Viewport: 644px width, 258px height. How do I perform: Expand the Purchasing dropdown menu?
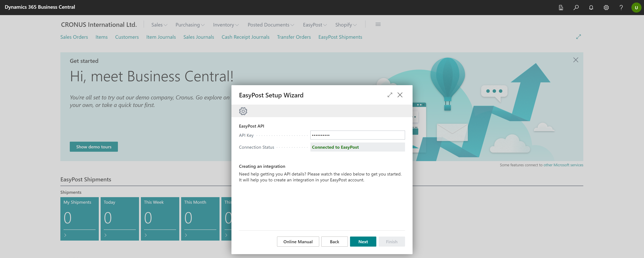(x=190, y=25)
